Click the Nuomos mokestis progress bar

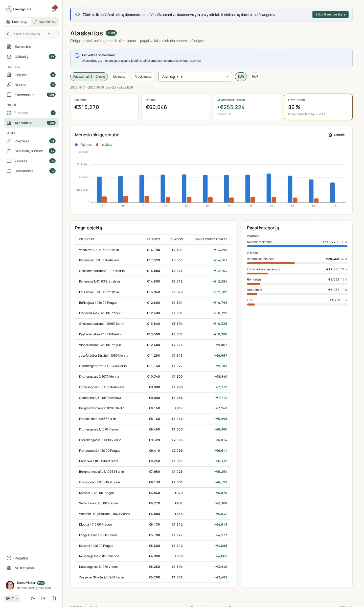[297, 246]
